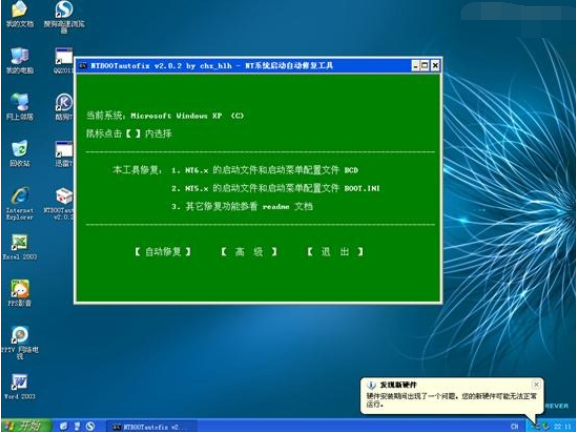Open Word 2003 desktop shortcut
This screenshot has height=432, width=576.
tap(20, 387)
